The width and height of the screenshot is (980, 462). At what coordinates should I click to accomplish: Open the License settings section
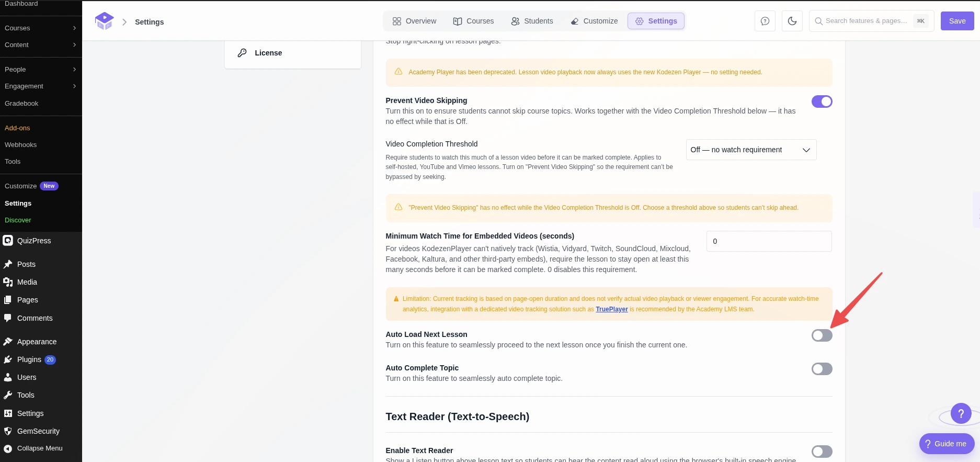tap(293, 53)
